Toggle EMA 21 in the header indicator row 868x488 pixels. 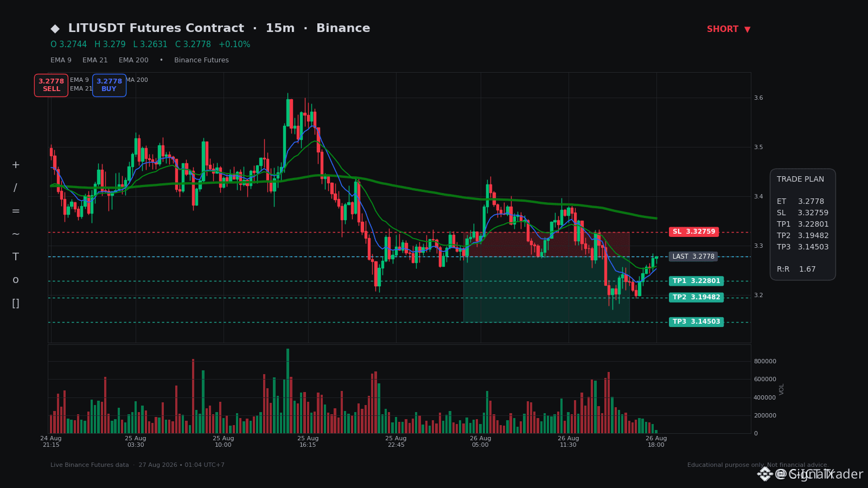tap(95, 60)
